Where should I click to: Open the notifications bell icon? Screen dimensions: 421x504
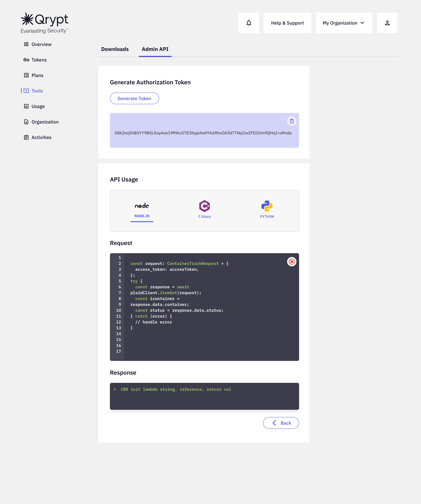click(249, 23)
